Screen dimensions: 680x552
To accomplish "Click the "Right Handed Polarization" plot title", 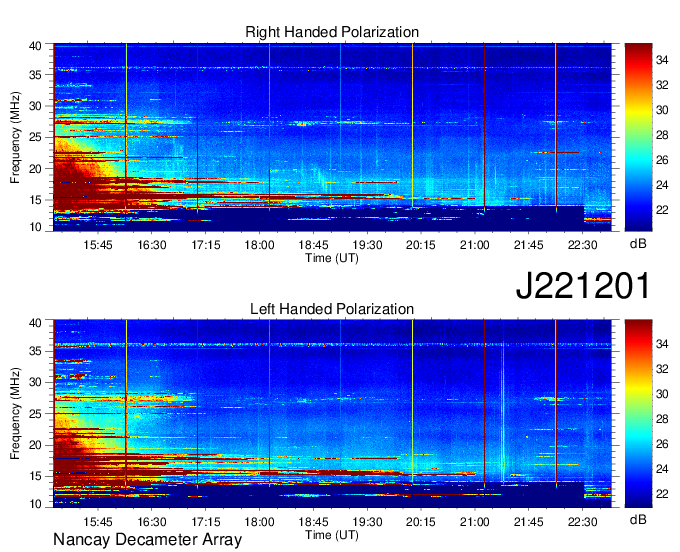I will coord(332,32).
